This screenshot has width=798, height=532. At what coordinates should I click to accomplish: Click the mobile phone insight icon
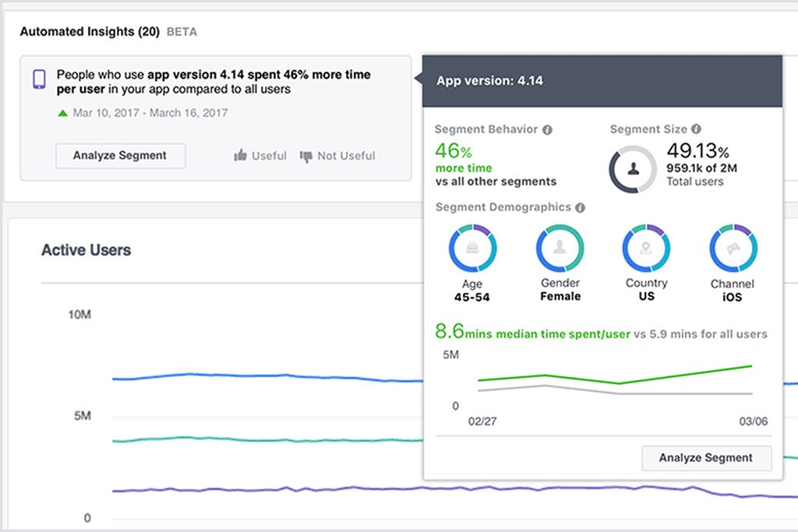tap(38, 78)
